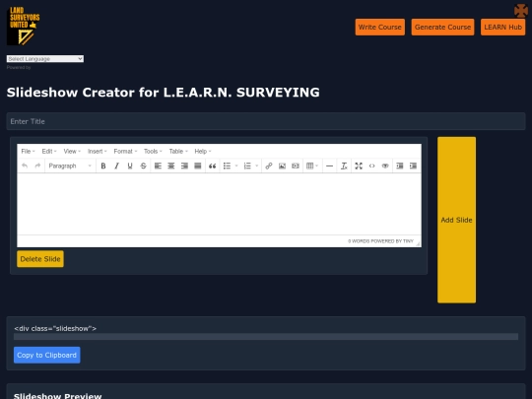
Task: Click the Powered by Tiny link
Action: (392, 241)
